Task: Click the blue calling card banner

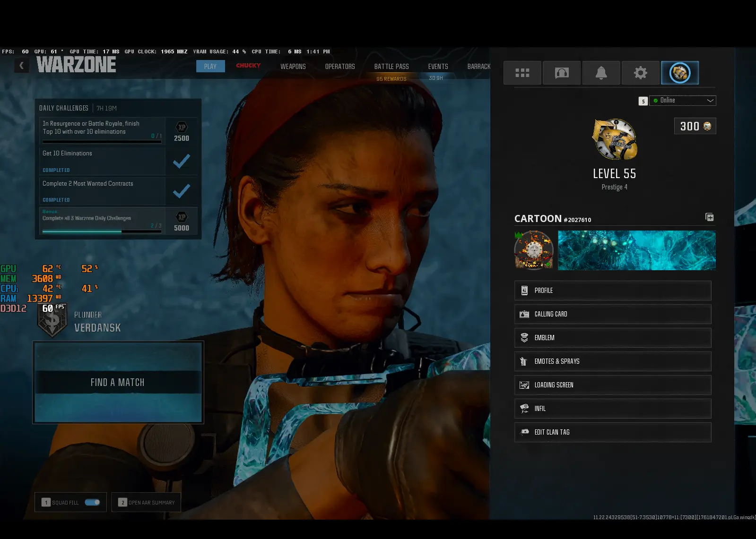Action: [x=636, y=250]
